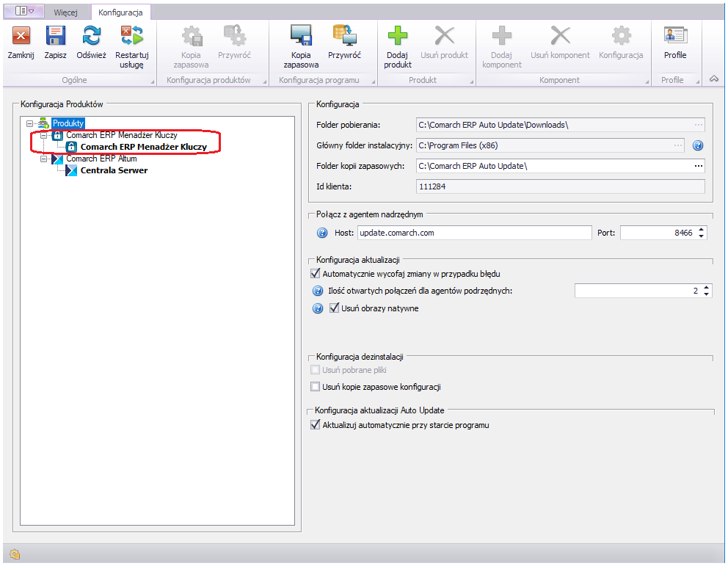
Task: Click program Przywróć restore icon
Action: [344, 36]
